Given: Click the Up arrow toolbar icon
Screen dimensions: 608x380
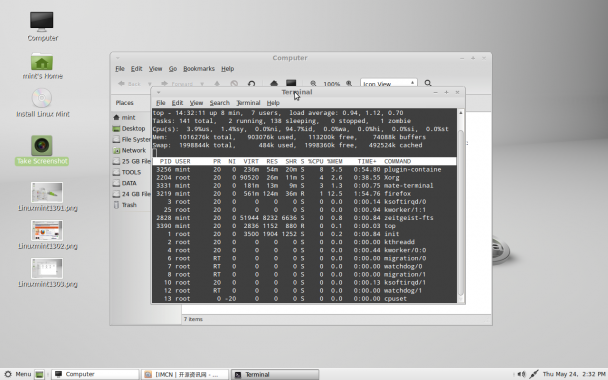Looking at the screenshot, I should point(217,84).
